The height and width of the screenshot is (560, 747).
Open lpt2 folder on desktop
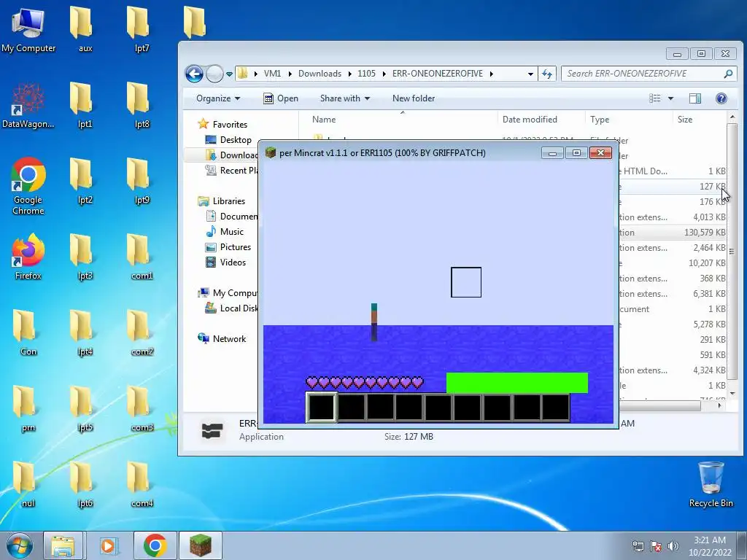pyautogui.click(x=85, y=181)
